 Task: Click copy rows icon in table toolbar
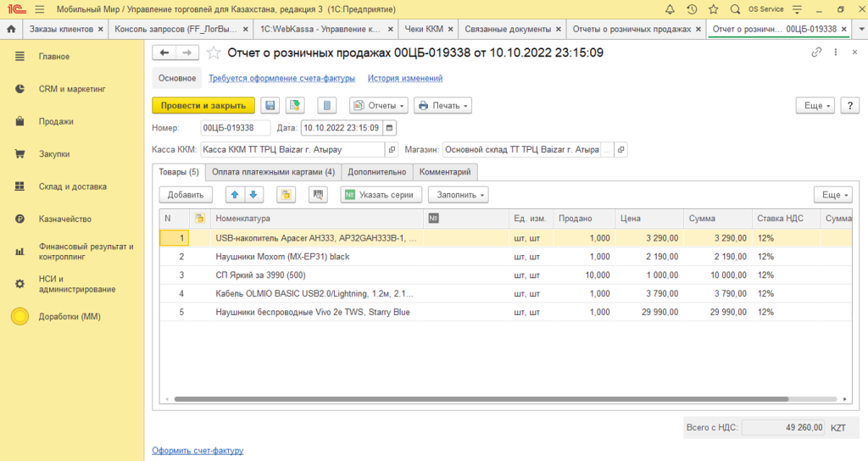click(286, 195)
